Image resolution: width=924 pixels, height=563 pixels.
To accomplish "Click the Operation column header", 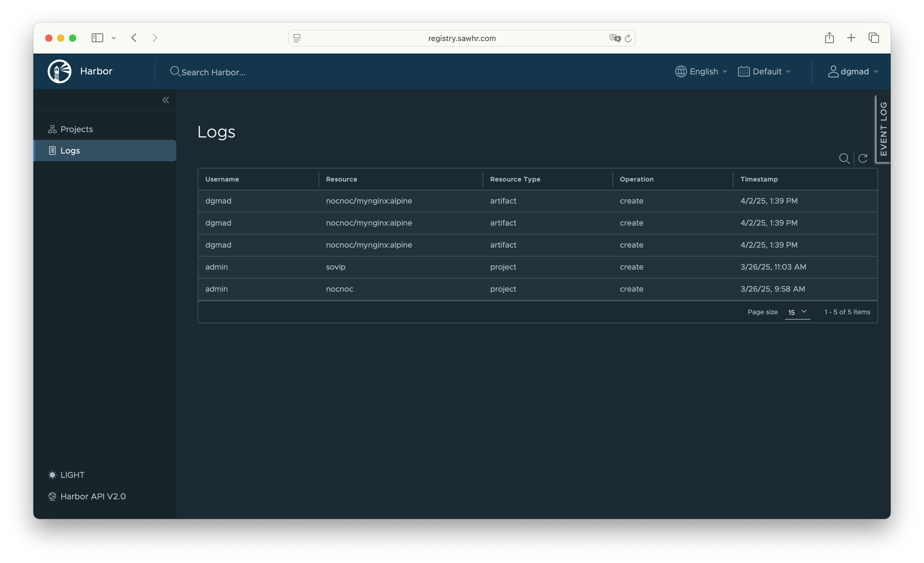I will pyautogui.click(x=636, y=179).
